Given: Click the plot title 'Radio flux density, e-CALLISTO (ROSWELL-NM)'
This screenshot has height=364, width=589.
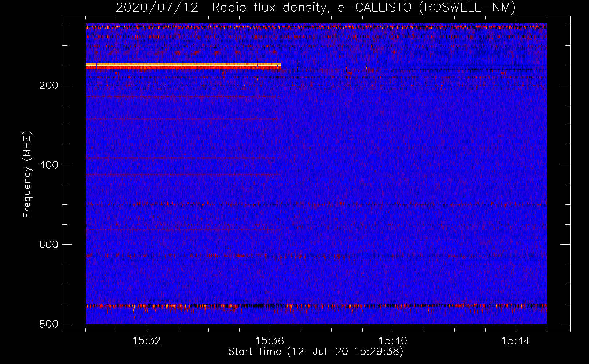Looking at the screenshot, I should (x=364, y=7).
